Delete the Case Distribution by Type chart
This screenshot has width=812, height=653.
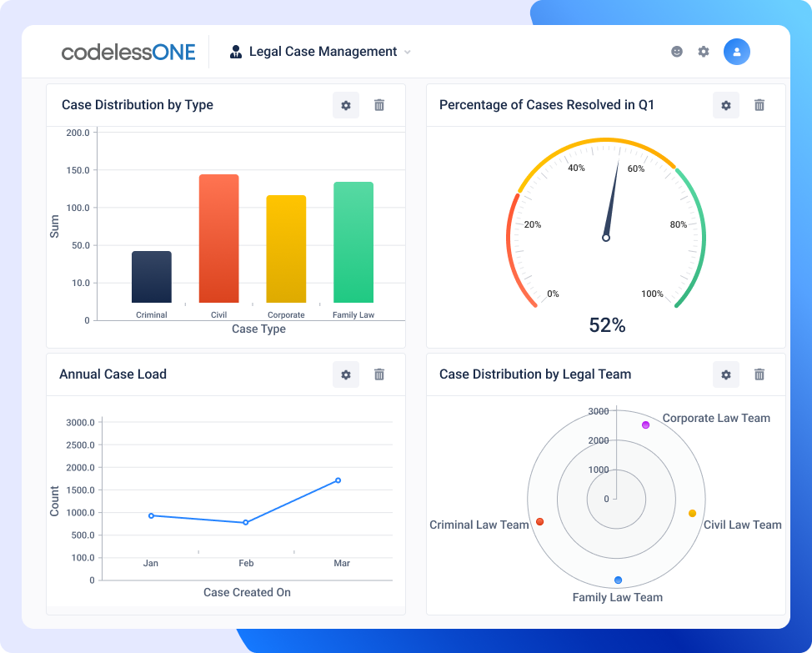[x=378, y=105]
